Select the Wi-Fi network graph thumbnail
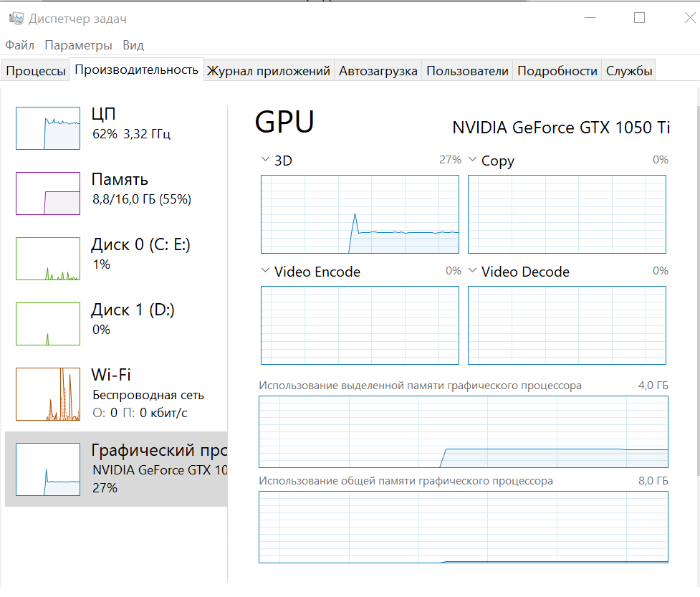Viewport: 700px width, 597px height. (48, 394)
